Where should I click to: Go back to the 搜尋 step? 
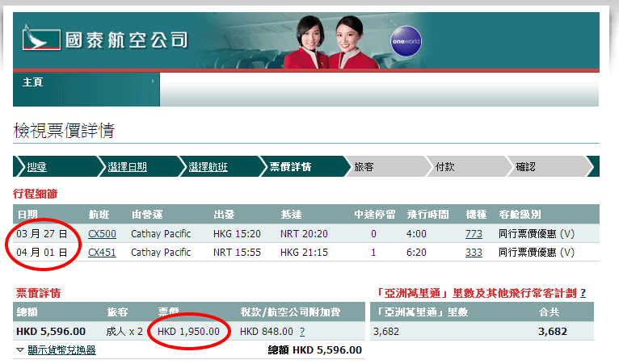[37, 166]
